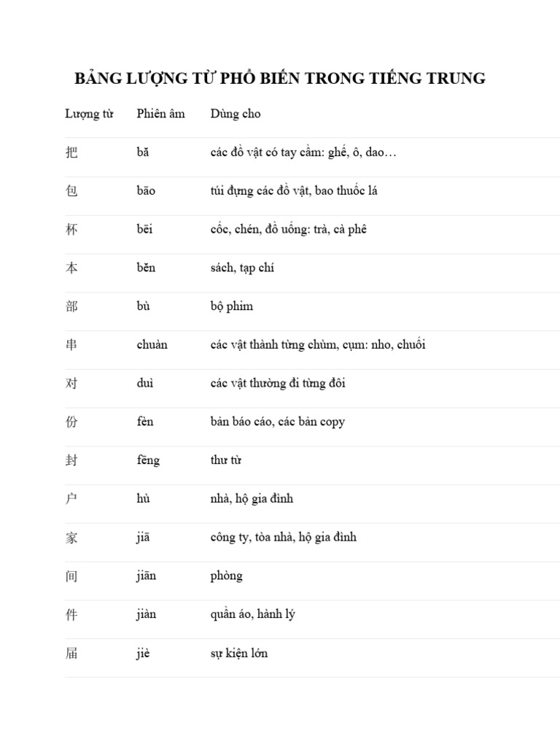This screenshot has width=560, height=747.
Task: Click the Chinese character 串
Action: 71,344
